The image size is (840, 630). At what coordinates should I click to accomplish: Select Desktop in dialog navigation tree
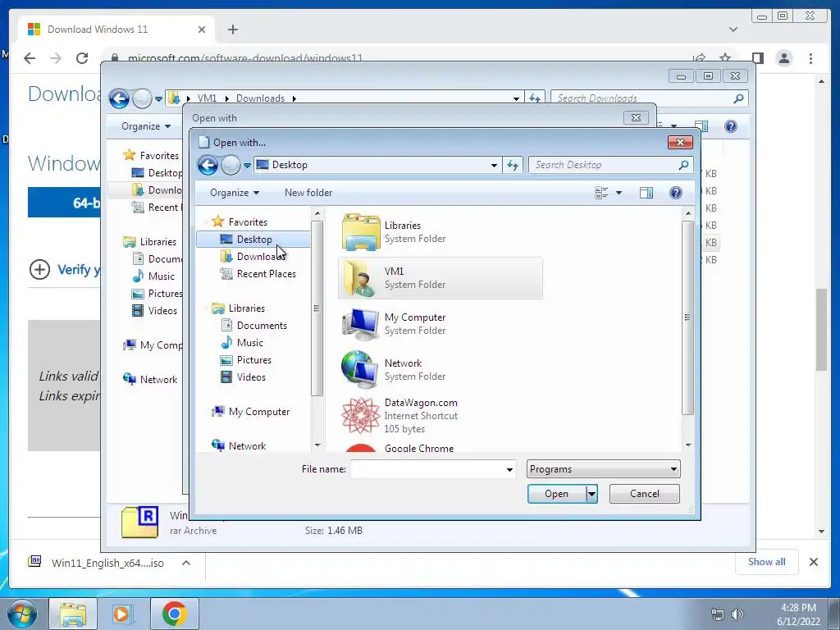click(253, 240)
